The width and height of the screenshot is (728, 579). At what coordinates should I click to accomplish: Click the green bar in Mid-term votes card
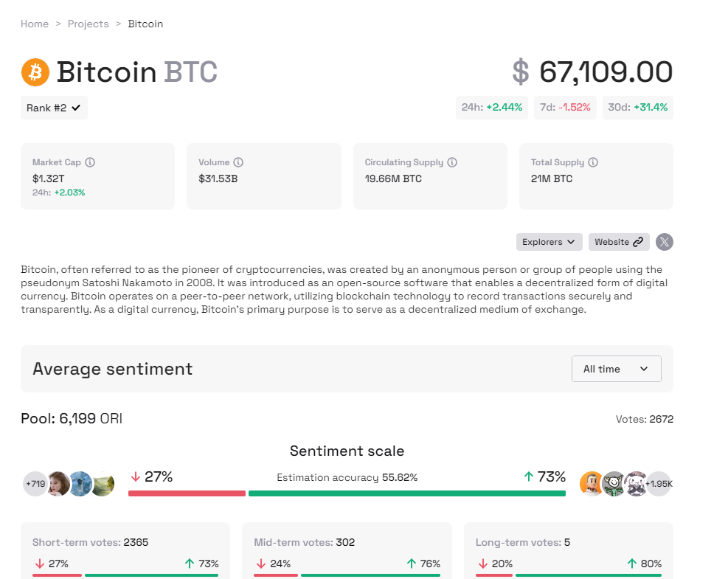tap(370, 575)
